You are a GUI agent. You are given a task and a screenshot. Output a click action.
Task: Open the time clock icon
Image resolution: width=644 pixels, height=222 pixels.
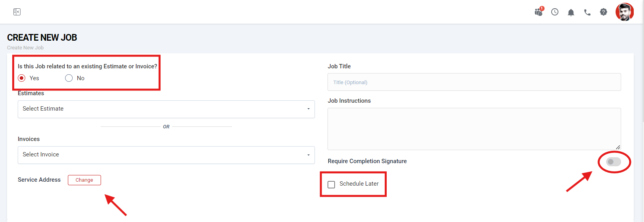[x=555, y=12]
